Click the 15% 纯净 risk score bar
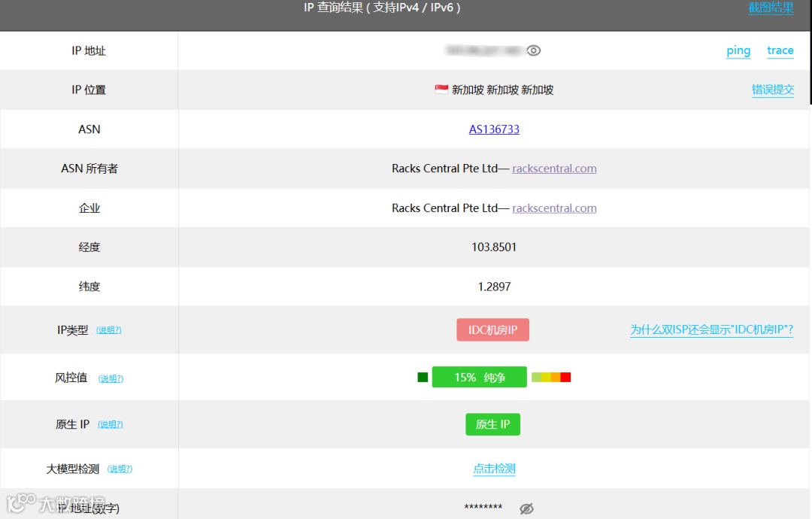 tap(479, 377)
